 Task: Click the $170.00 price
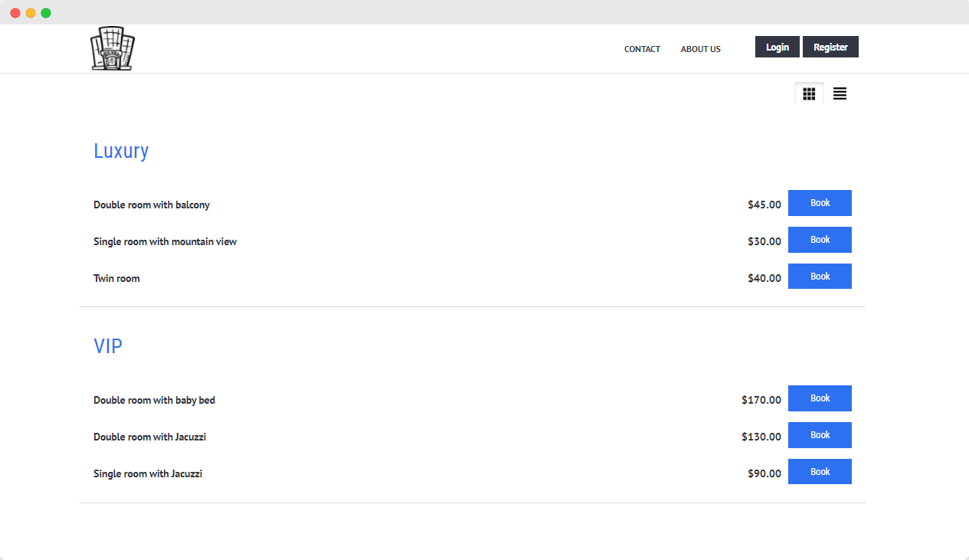(x=761, y=401)
